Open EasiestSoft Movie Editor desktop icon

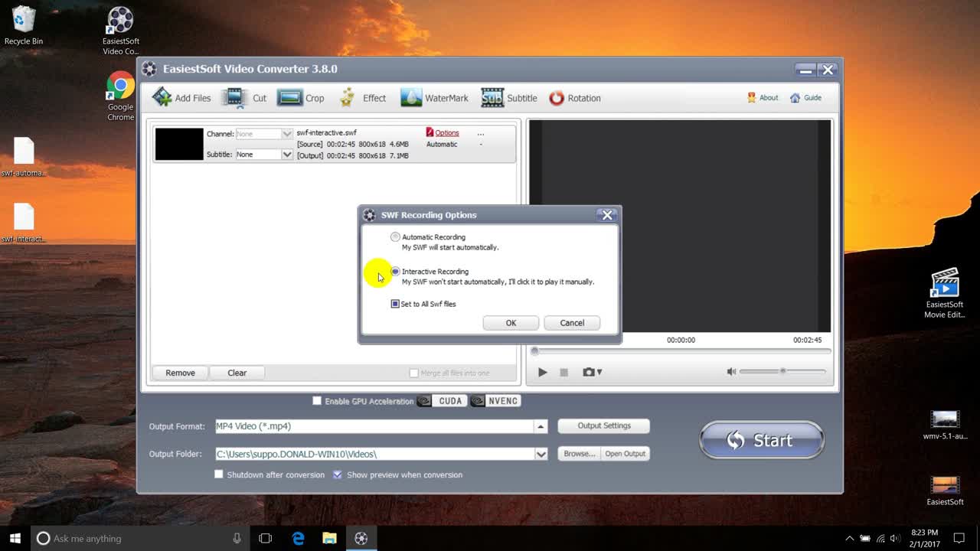point(945,293)
